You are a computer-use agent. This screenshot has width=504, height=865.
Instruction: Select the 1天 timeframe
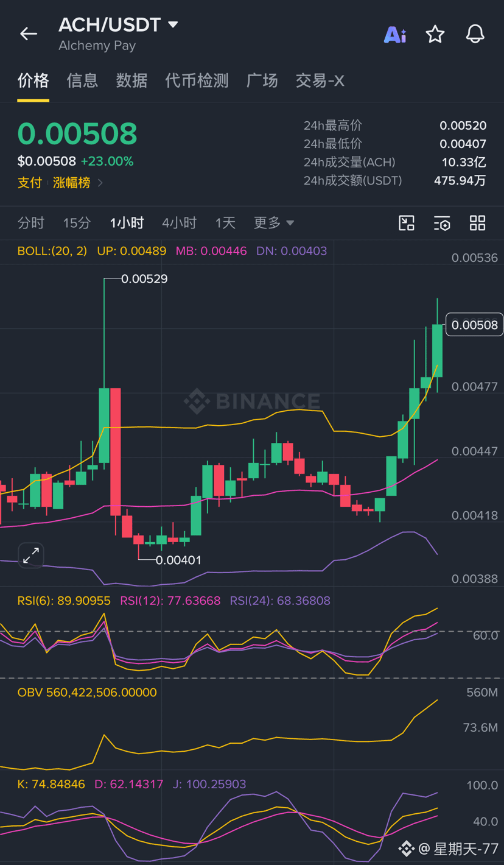click(225, 223)
